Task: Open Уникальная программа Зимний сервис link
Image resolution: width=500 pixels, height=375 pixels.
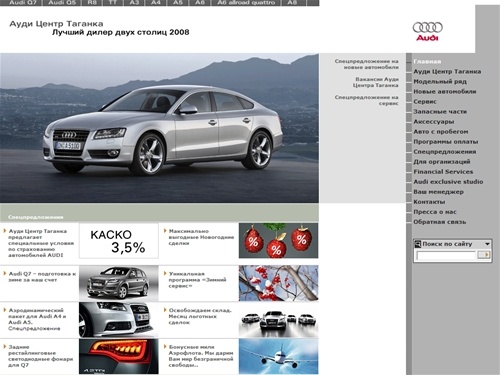Action: point(197,280)
